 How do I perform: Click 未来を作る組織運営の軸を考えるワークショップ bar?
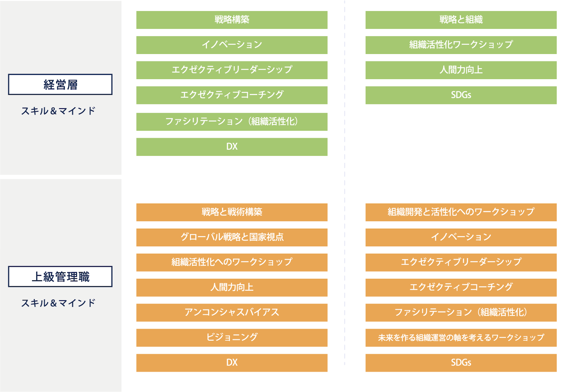[x=461, y=338]
